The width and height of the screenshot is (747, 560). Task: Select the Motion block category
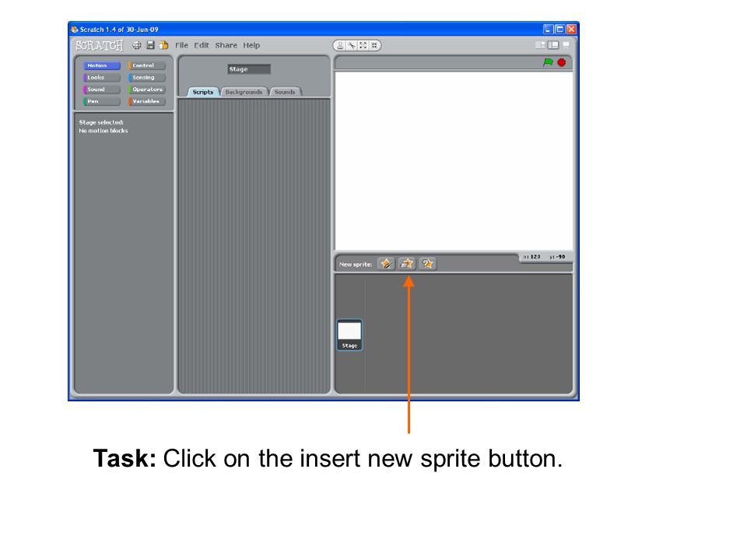tap(102, 65)
